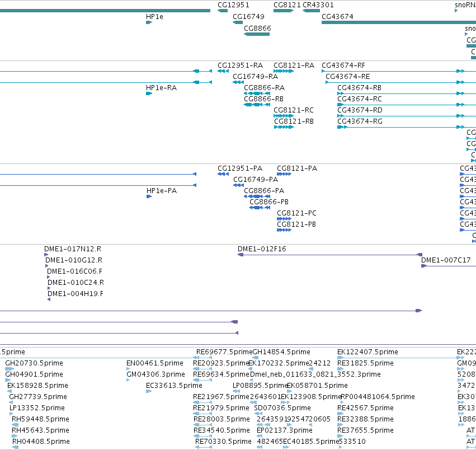Select protein CG8866-PB
Viewport: 476px width, 450px height.
point(268,202)
